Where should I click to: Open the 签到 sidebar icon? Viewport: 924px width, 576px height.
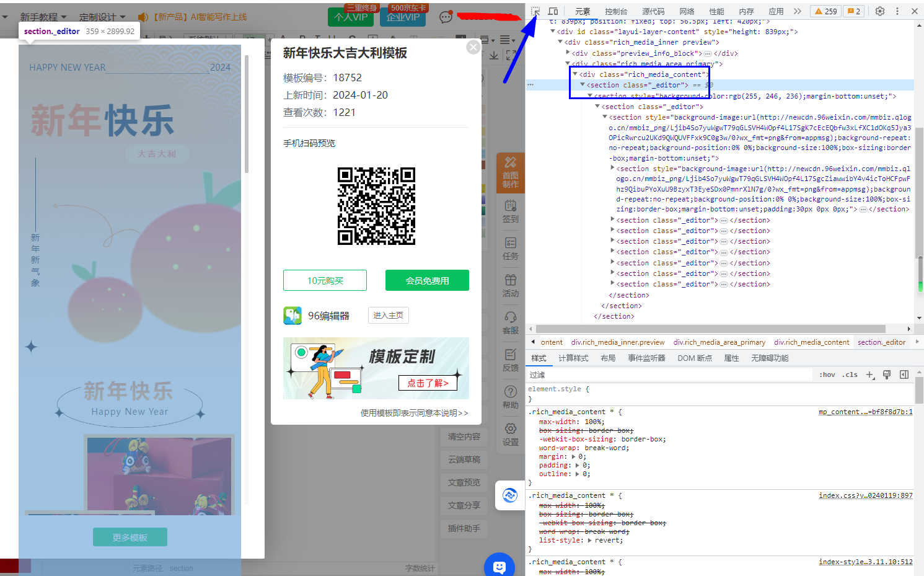[511, 211]
